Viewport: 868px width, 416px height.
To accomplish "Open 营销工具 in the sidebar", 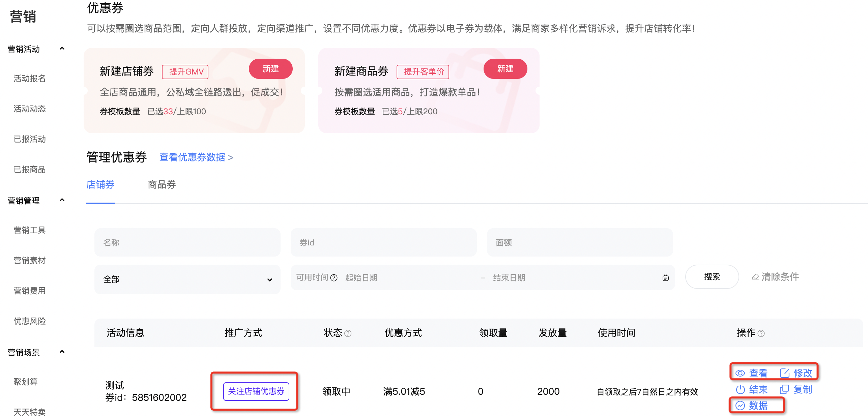I will (30, 230).
